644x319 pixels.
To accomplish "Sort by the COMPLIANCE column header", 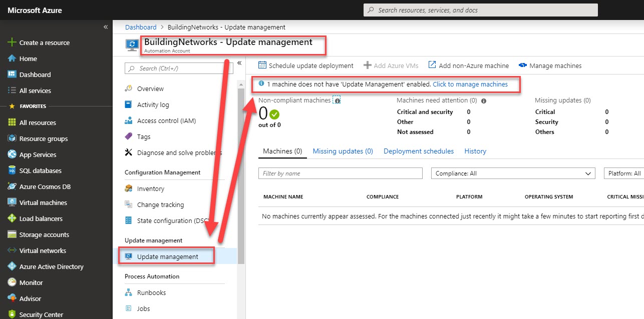I will coord(383,197).
